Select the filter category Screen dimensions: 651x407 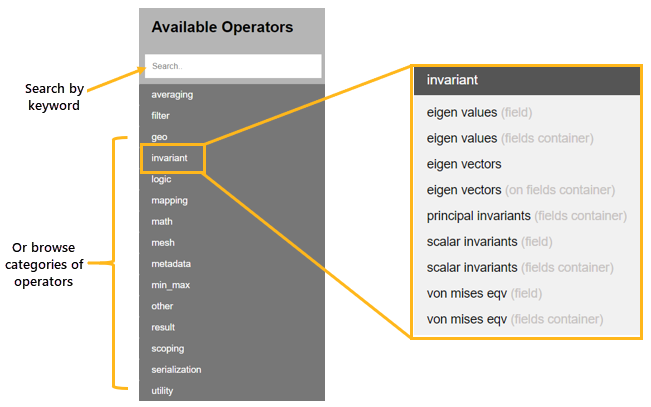point(161,116)
